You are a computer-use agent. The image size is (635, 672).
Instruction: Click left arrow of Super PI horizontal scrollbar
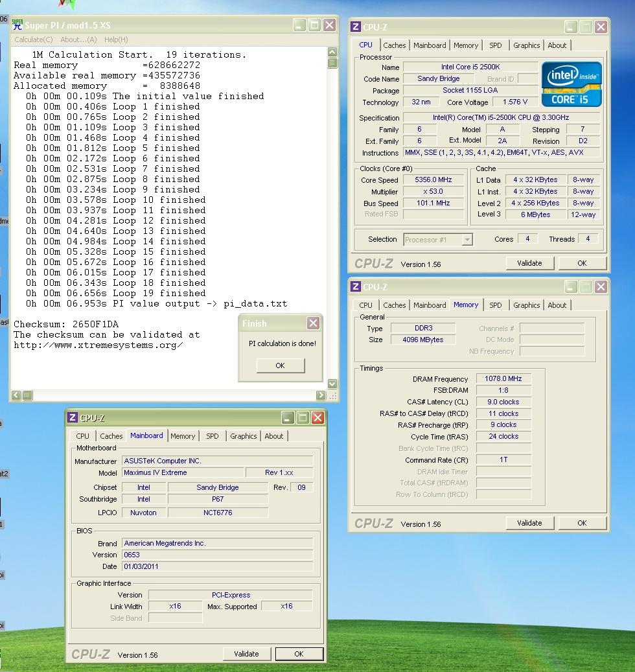[16, 395]
